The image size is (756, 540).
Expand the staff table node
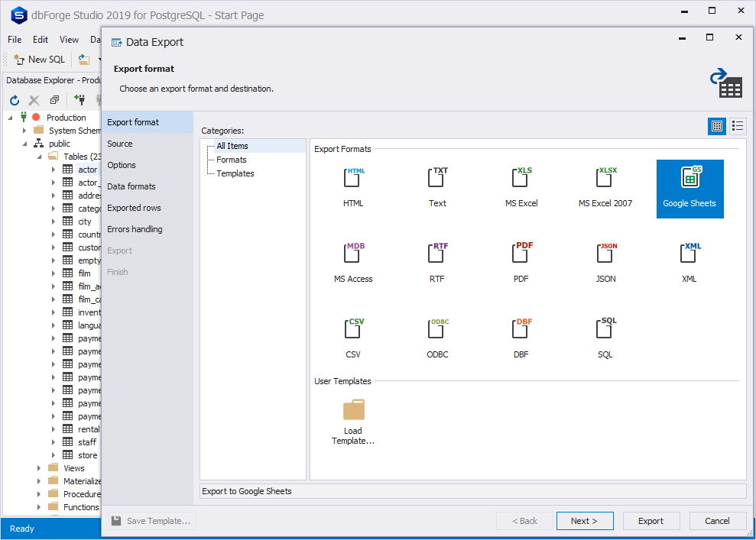click(54, 442)
